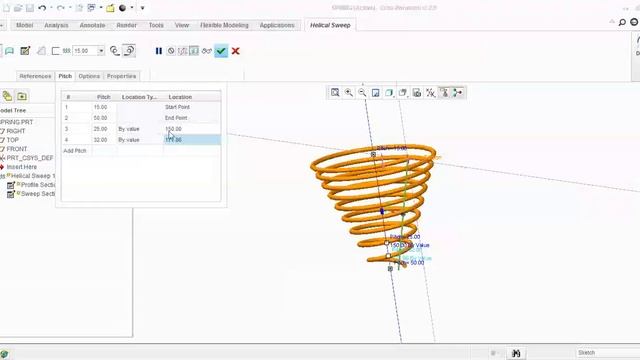Open the Model ribbon tab

24,25
